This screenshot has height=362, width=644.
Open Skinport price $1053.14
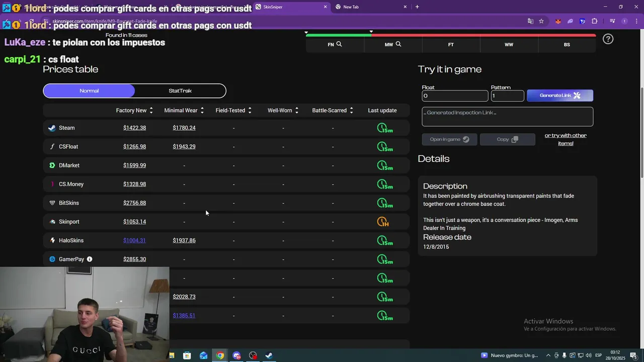click(x=134, y=222)
